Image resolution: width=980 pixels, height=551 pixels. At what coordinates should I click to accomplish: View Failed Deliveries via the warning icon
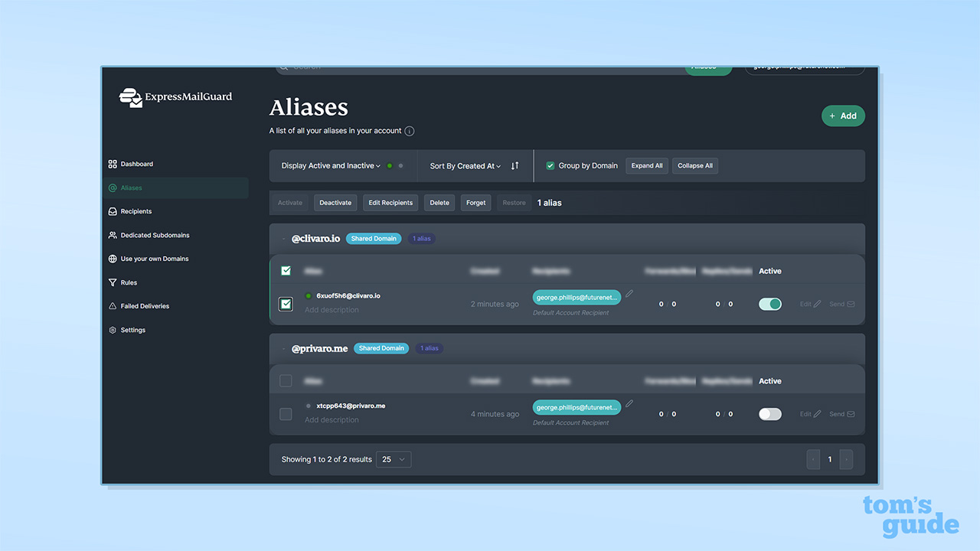coord(111,306)
